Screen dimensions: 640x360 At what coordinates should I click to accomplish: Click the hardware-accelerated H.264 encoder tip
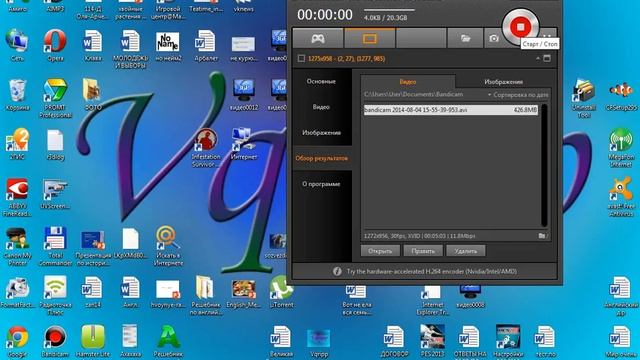point(431,271)
